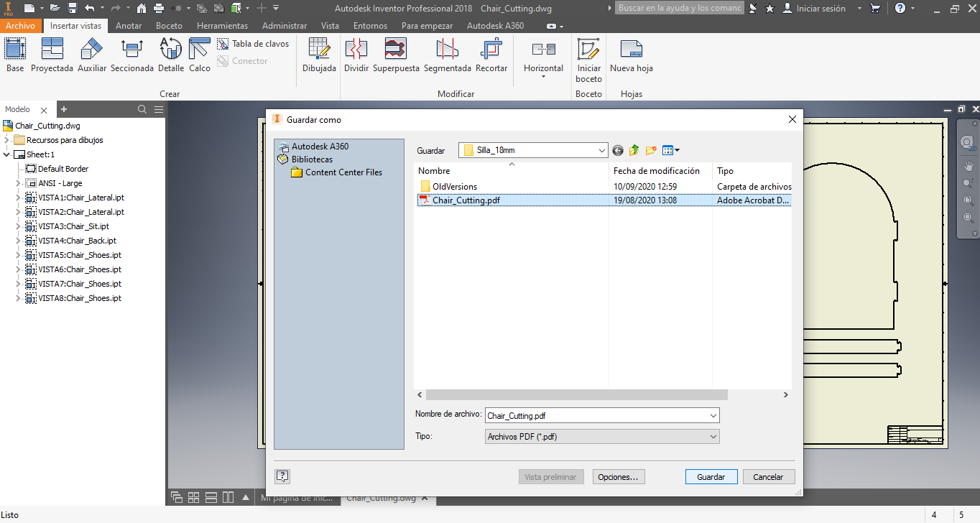Expand VISTA4:Chair_Back.ipt node
980x523 pixels.
tap(19, 241)
